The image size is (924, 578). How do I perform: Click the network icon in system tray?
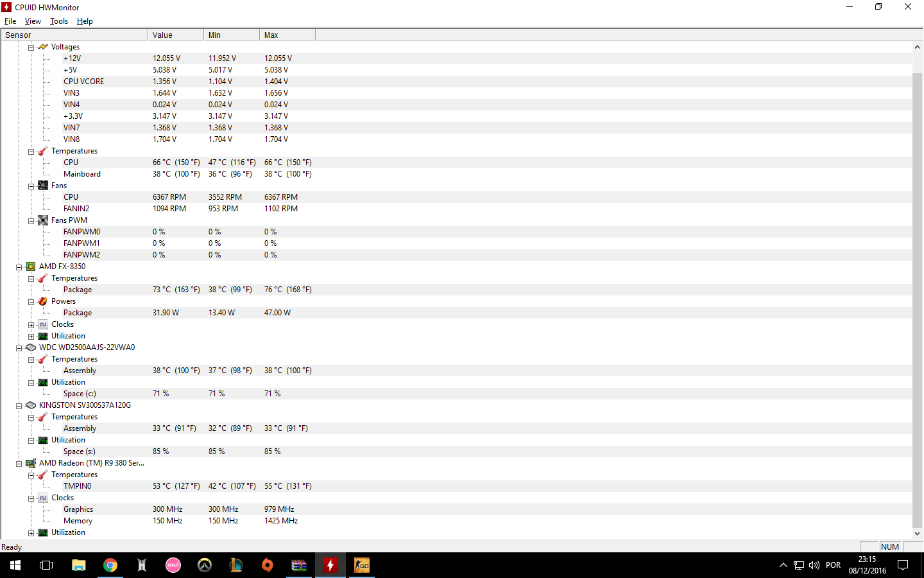799,565
